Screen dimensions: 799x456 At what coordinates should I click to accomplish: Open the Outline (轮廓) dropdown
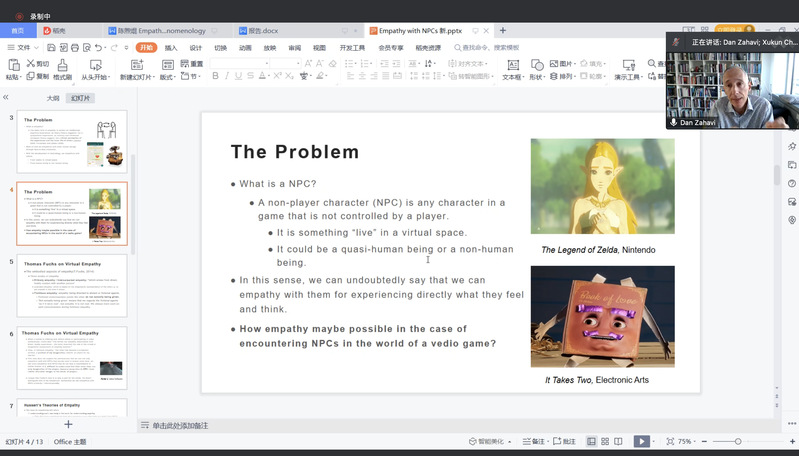(x=593, y=76)
